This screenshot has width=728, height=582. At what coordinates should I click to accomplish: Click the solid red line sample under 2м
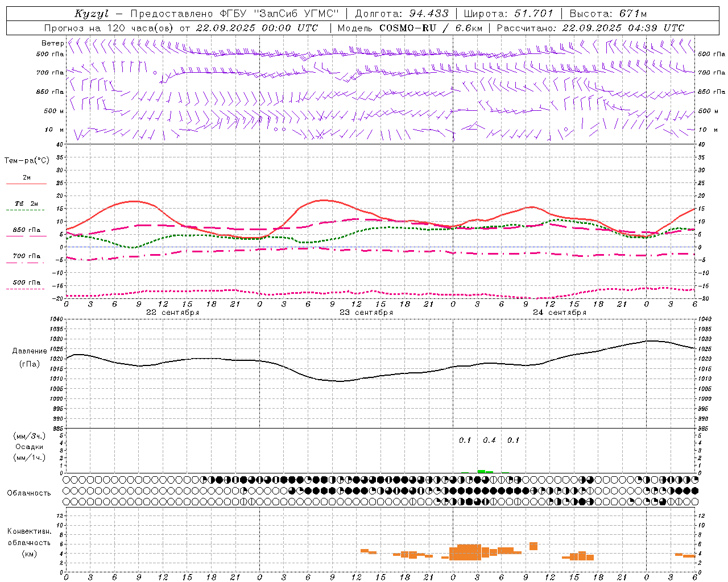[x=26, y=184]
